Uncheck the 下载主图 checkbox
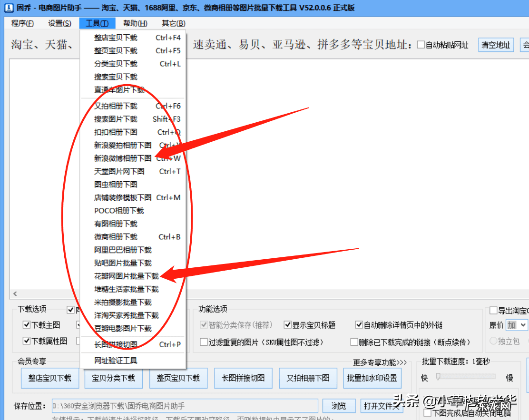Screen dimensions: 529x420 [26, 325]
